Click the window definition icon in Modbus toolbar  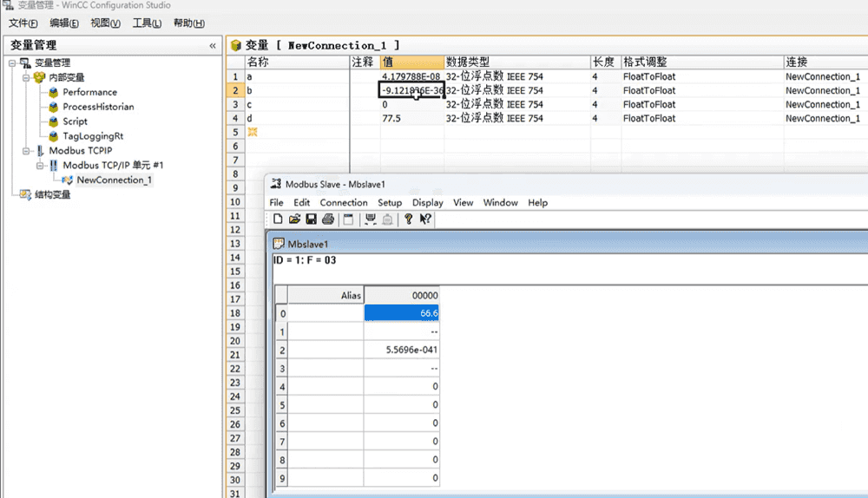click(349, 220)
